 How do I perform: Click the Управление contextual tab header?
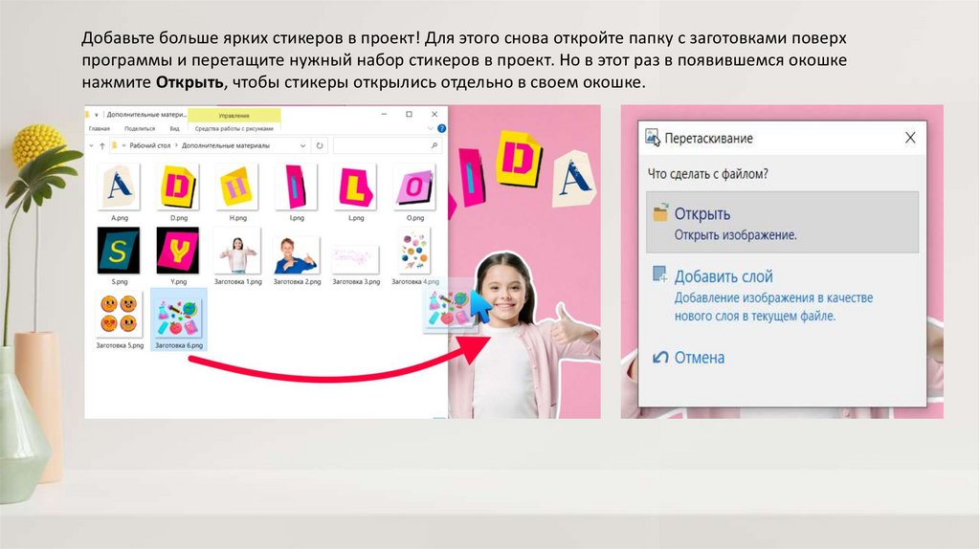coord(234,116)
